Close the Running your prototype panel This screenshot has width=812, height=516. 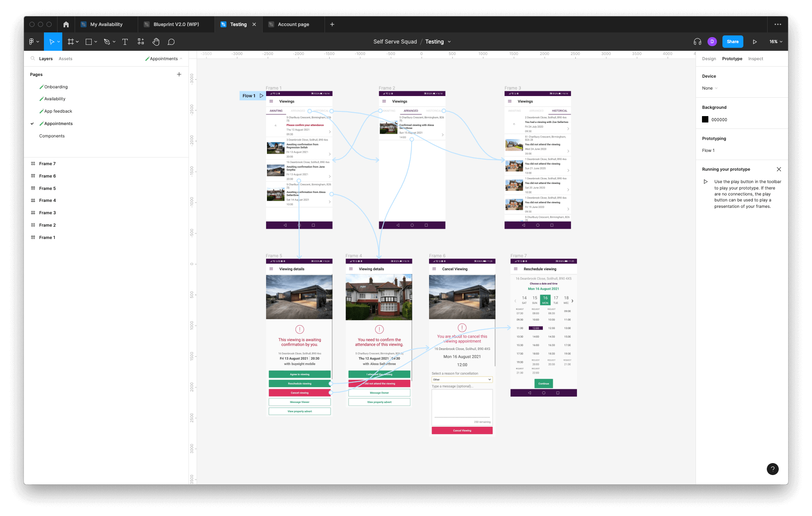click(x=779, y=169)
